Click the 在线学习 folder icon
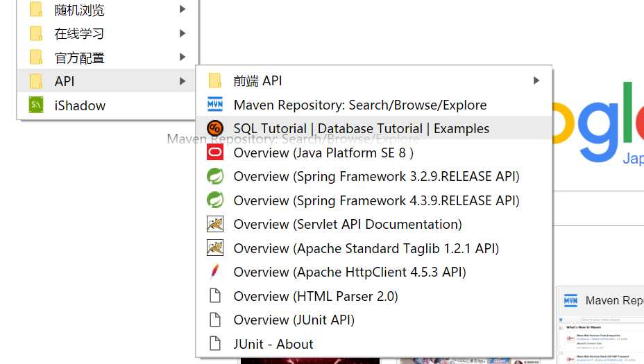 tap(35, 33)
